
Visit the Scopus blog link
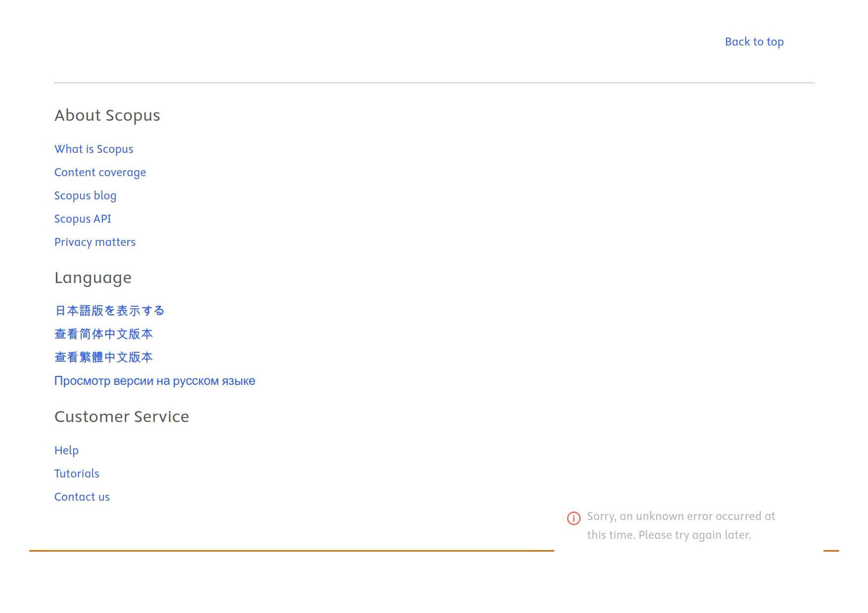[85, 195]
